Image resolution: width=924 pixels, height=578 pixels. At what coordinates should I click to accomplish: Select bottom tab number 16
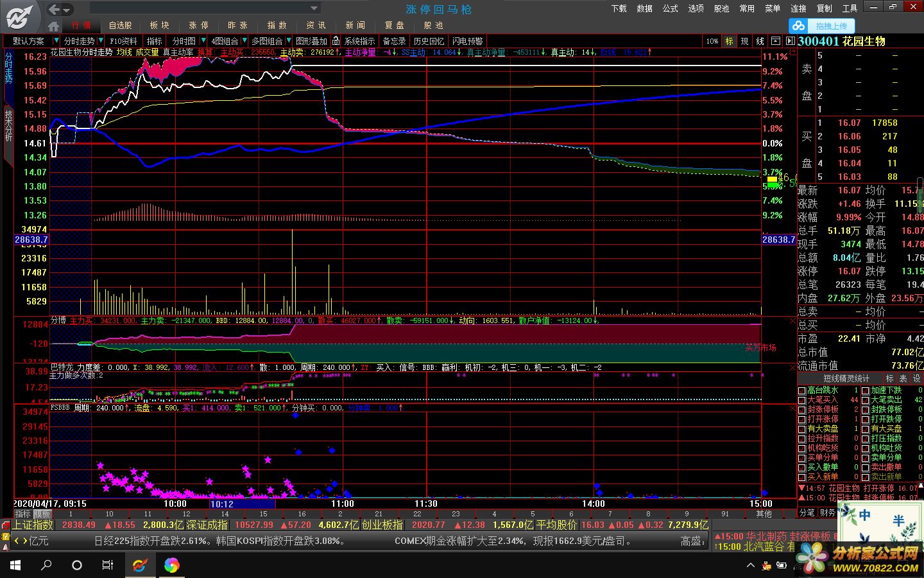coord(302,514)
